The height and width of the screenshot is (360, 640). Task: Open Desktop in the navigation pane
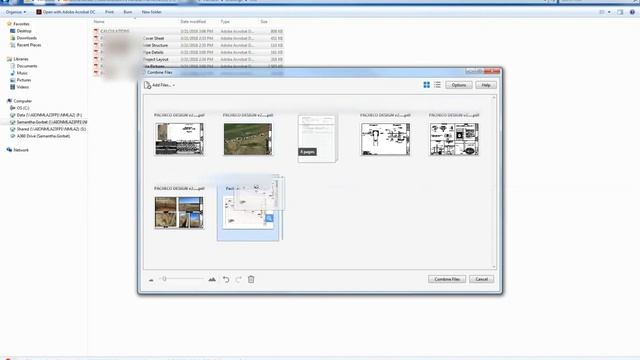(x=20, y=31)
